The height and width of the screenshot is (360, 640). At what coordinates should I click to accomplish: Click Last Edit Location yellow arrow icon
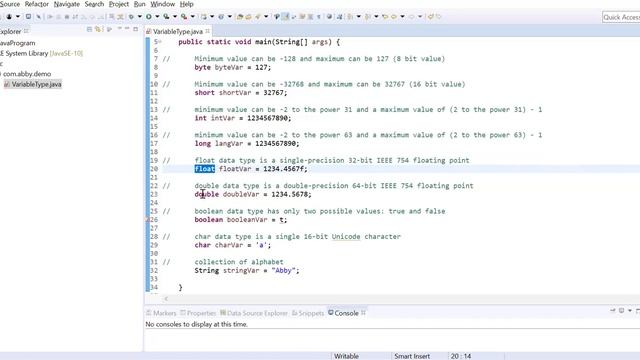(x=385, y=17)
